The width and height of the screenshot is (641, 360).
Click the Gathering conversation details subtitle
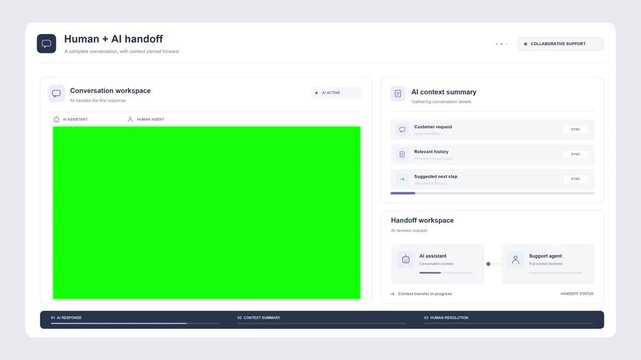tap(442, 102)
